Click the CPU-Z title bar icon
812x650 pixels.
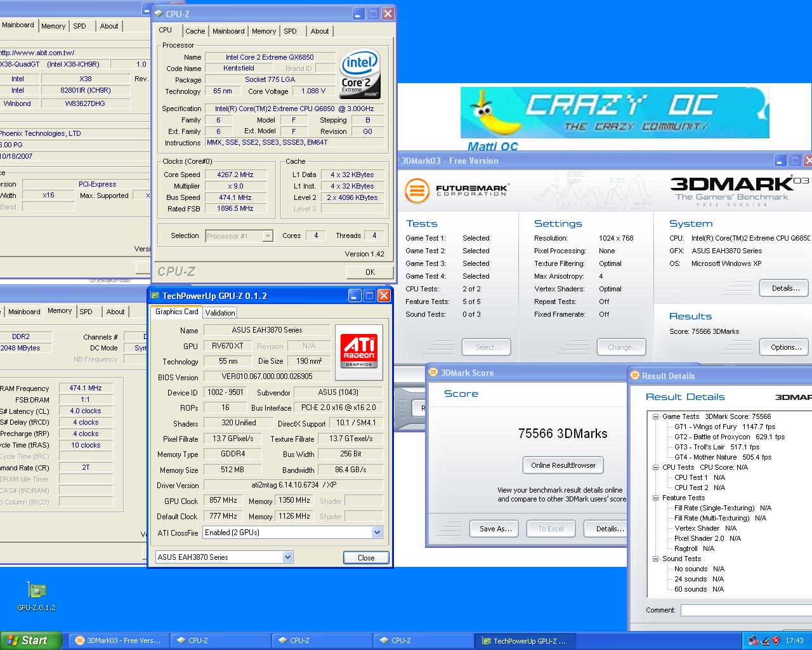[x=158, y=13]
